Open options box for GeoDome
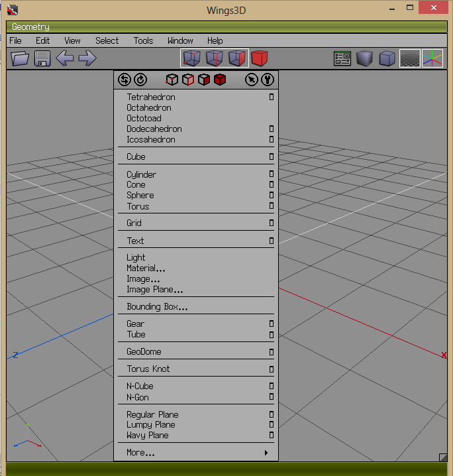This screenshot has height=476, width=453. pyautogui.click(x=272, y=352)
